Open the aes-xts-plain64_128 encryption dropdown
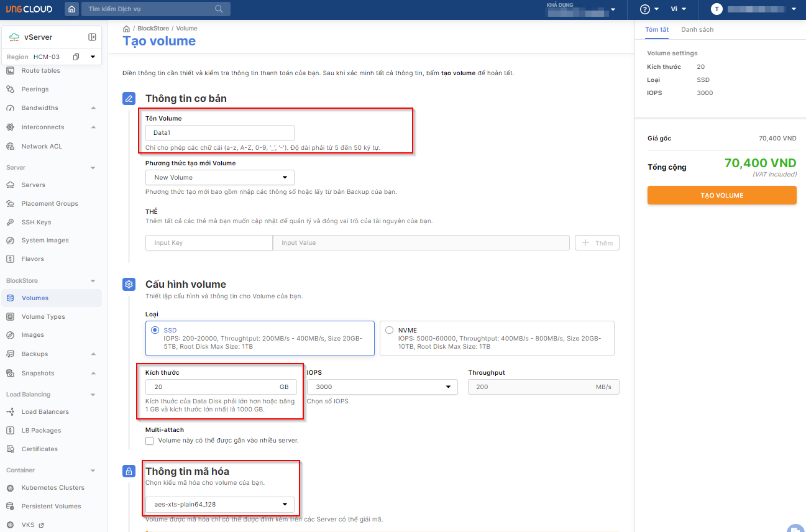This screenshot has width=806, height=532. point(219,504)
